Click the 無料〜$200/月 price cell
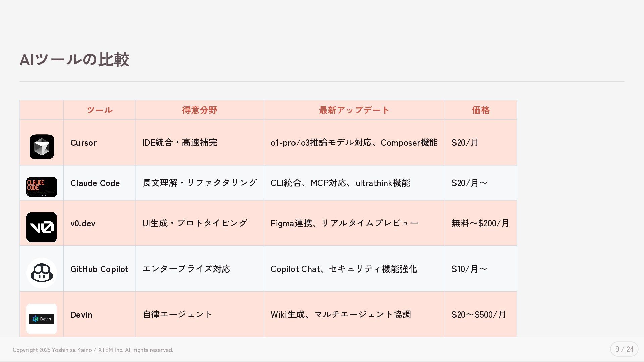 click(480, 223)
